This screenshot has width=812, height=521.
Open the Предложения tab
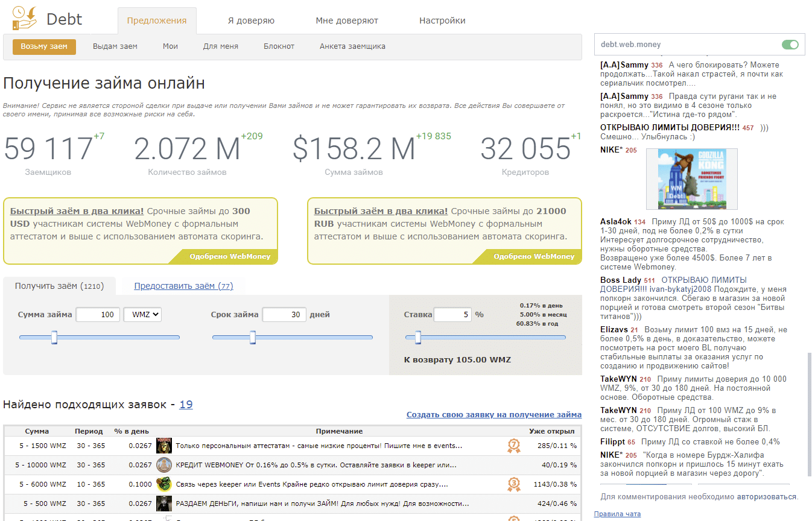click(x=157, y=21)
